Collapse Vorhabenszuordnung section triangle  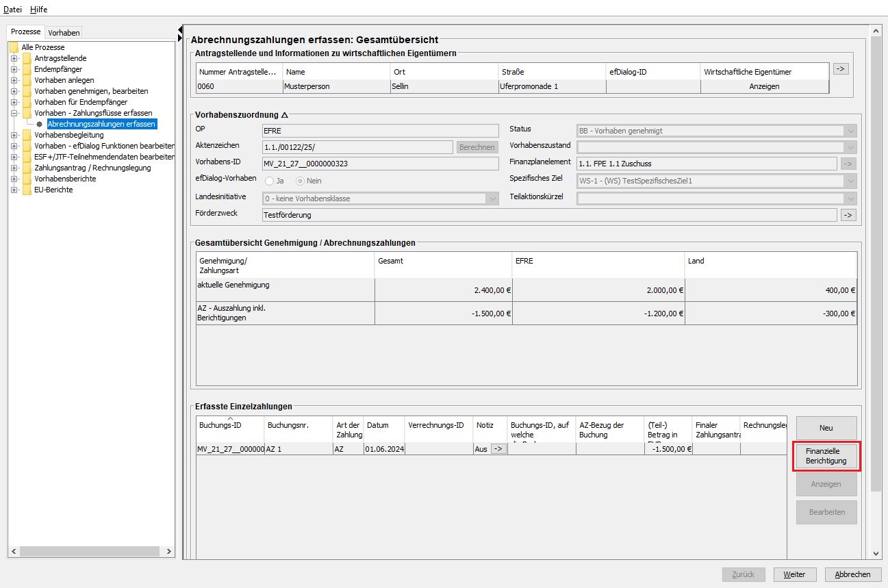pyautogui.click(x=285, y=115)
